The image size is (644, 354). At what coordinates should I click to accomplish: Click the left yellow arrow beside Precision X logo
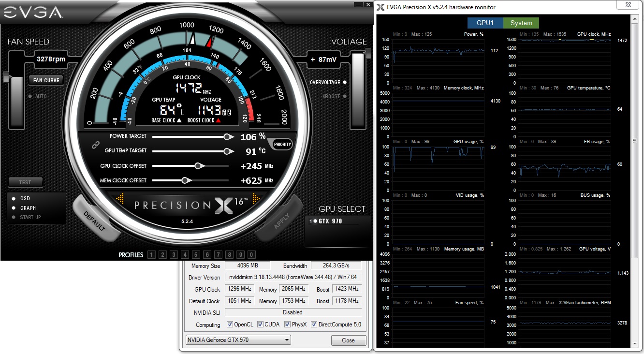pos(120,198)
